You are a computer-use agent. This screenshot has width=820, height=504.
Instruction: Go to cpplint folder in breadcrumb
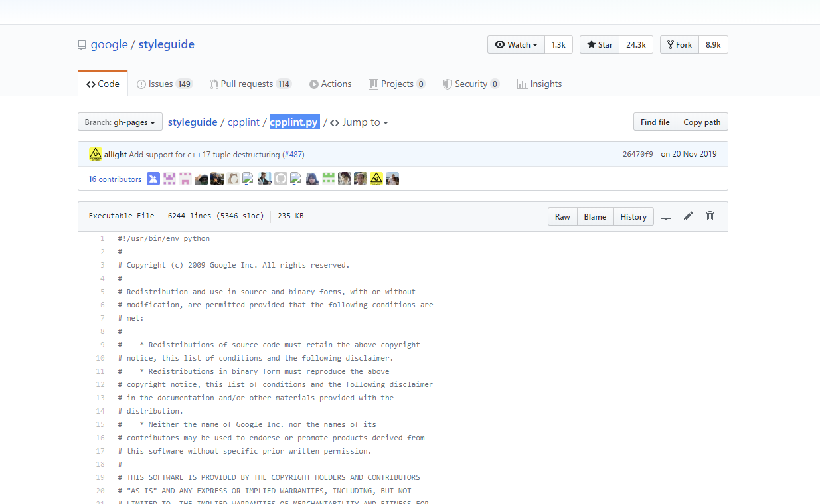coord(245,122)
